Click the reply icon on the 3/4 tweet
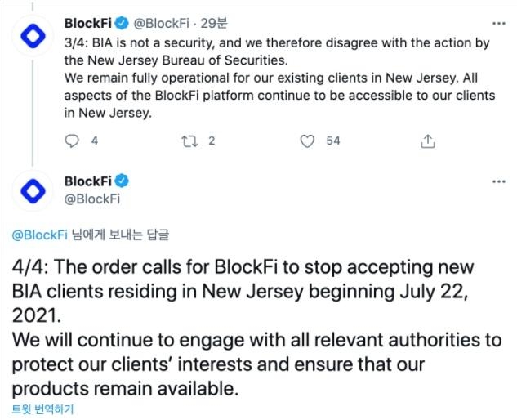Screen dimensions: 517x420 [x=72, y=141]
